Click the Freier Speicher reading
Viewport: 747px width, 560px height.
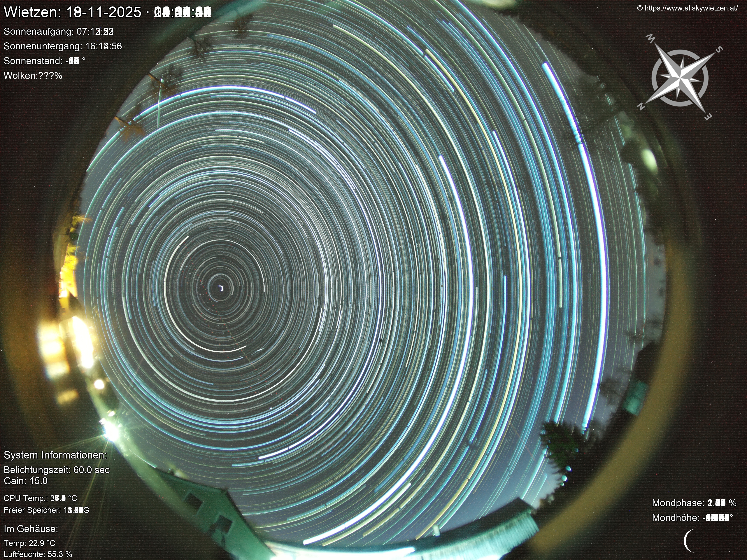coord(47,510)
